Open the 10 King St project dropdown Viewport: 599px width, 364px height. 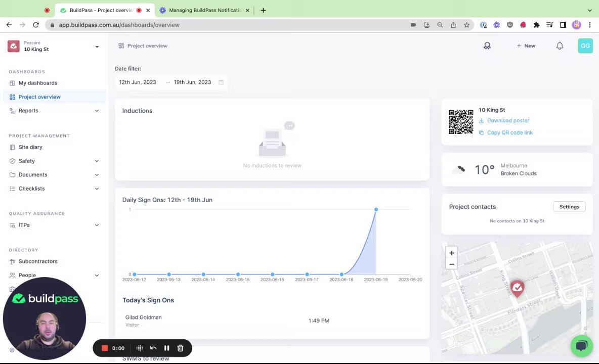click(x=97, y=47)
